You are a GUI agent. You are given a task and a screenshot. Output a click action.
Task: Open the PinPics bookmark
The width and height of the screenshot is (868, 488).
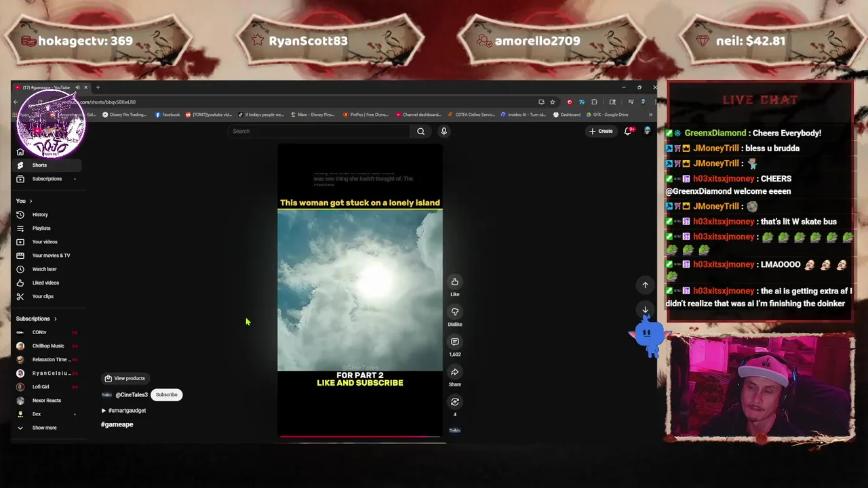365,115
